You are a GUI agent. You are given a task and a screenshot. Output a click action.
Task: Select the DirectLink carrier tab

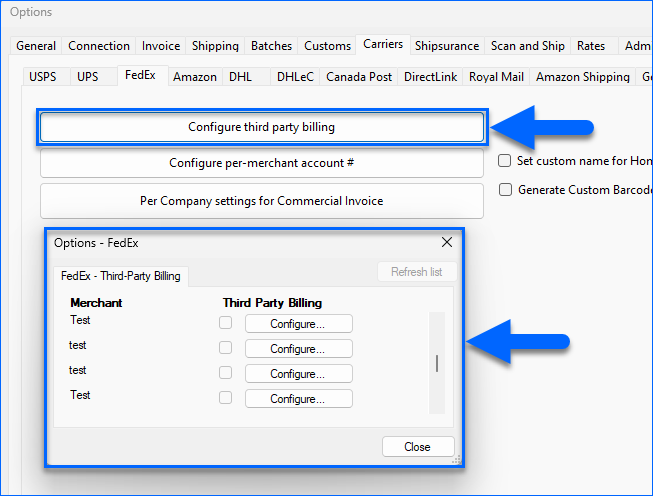point(430,77)
